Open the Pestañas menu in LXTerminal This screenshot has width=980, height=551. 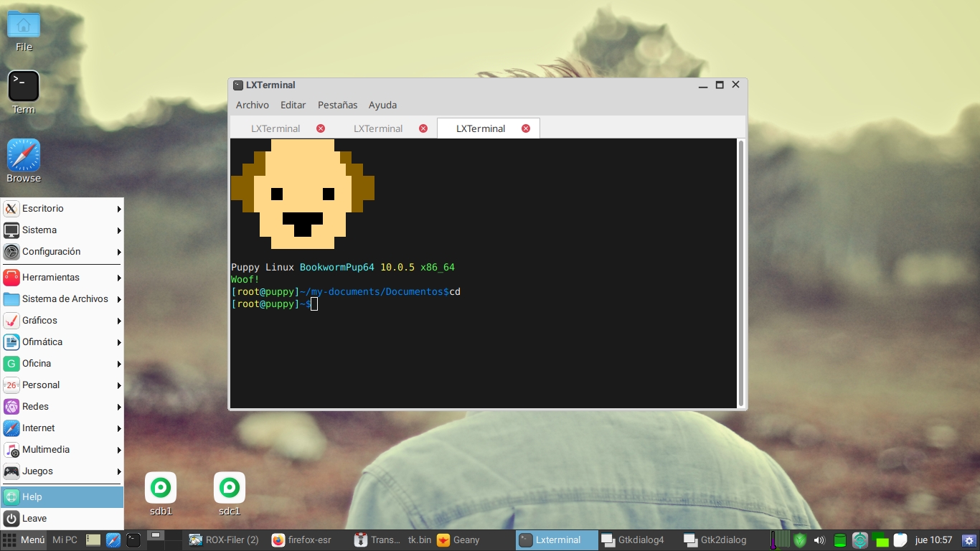tap(337, 105)
